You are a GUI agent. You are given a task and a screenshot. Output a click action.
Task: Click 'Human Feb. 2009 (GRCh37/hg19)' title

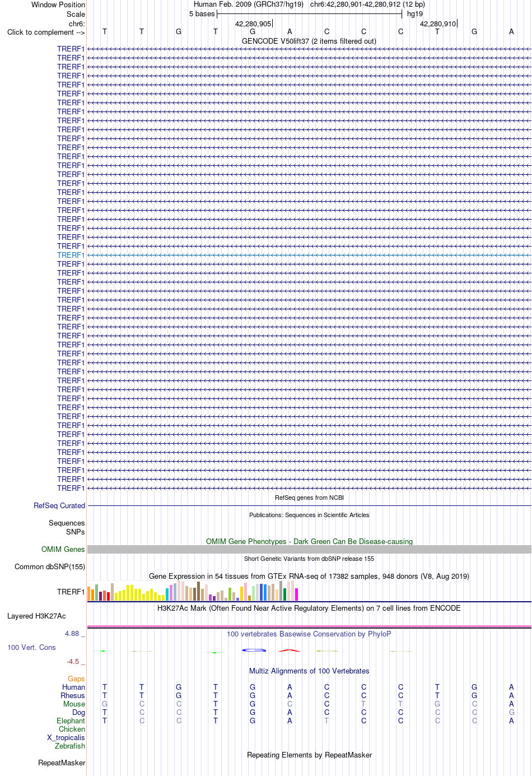pos(249,4)
